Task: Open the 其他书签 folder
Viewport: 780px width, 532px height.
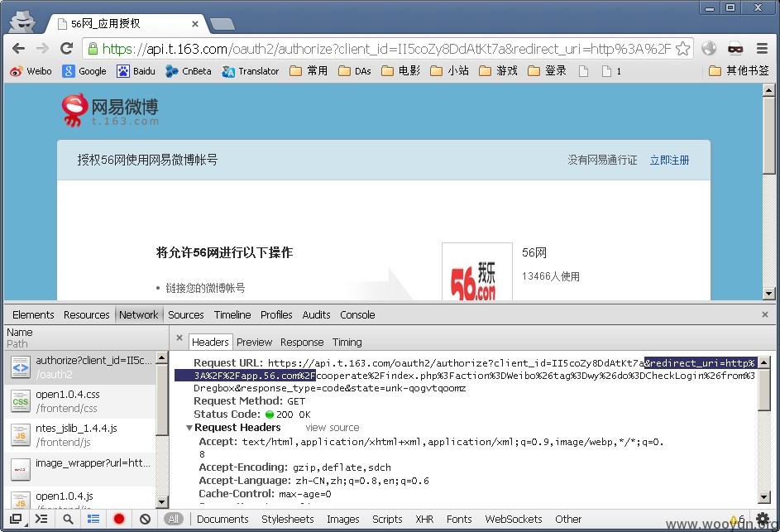Action: point(739,70)
